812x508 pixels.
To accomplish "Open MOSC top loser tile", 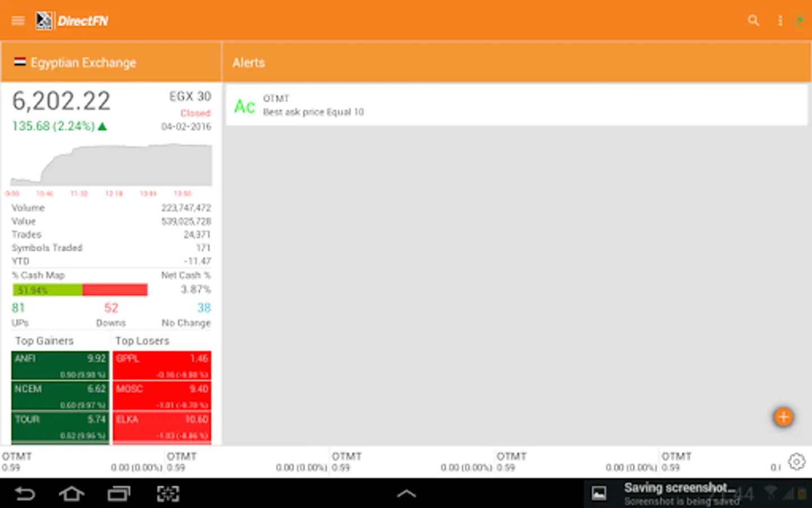I will click(162, 396).
